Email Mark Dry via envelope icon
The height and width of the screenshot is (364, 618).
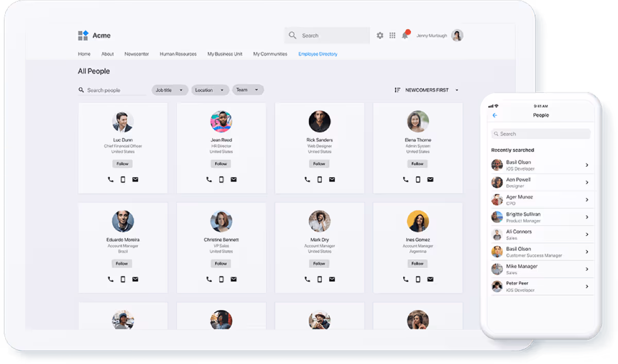point(332,280)
